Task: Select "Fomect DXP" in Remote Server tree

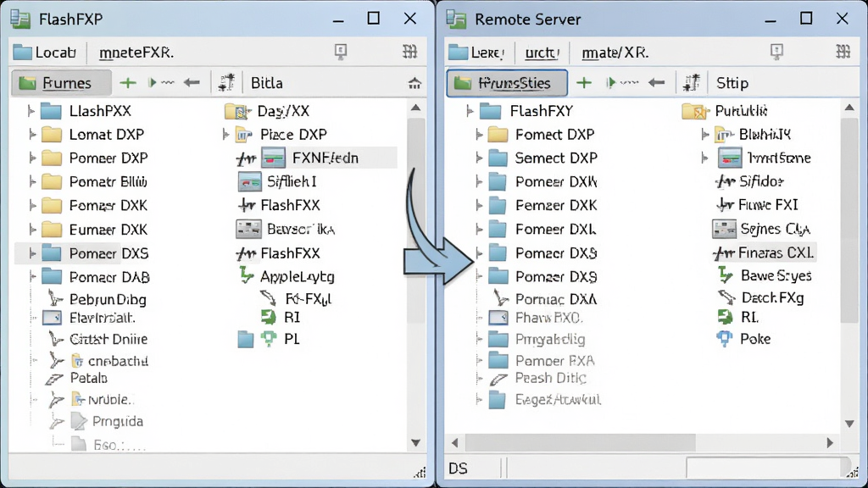Action: point(536,135)
